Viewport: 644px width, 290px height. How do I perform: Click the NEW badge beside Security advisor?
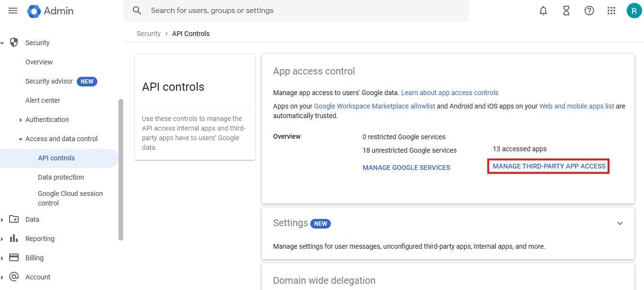click(87, 81)
